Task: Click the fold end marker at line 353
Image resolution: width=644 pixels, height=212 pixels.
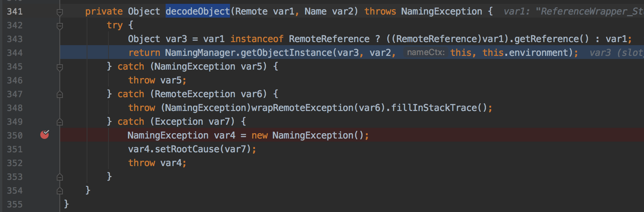Action: click(x=60, y=177)
